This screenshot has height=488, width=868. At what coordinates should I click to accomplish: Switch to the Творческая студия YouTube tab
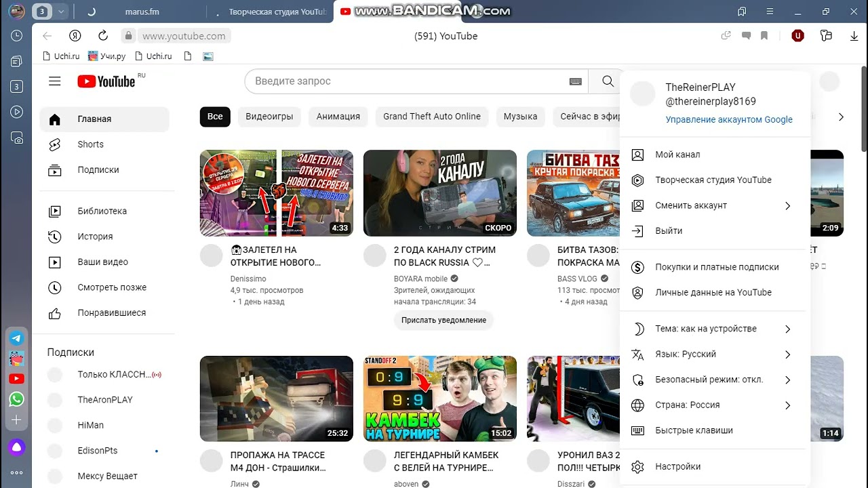pos(271,12)
